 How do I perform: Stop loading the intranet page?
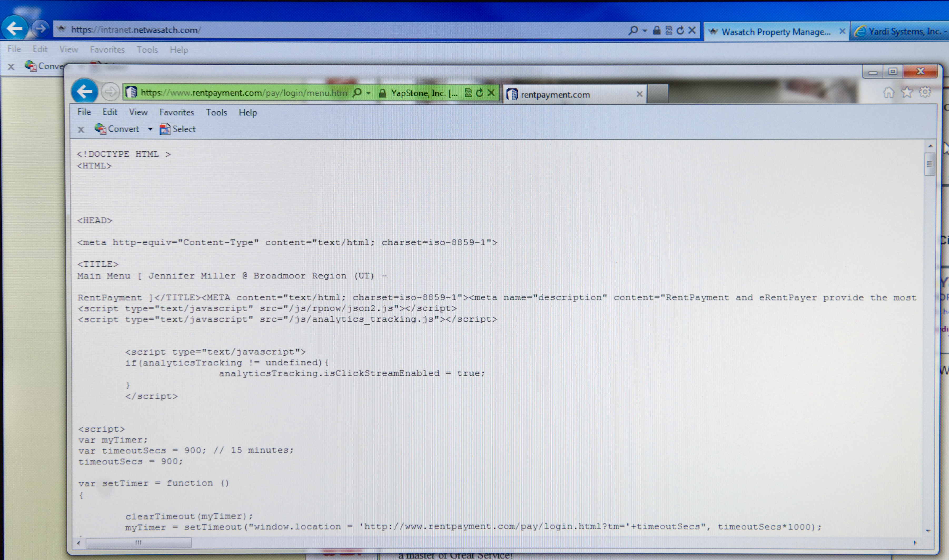point(692,30)
